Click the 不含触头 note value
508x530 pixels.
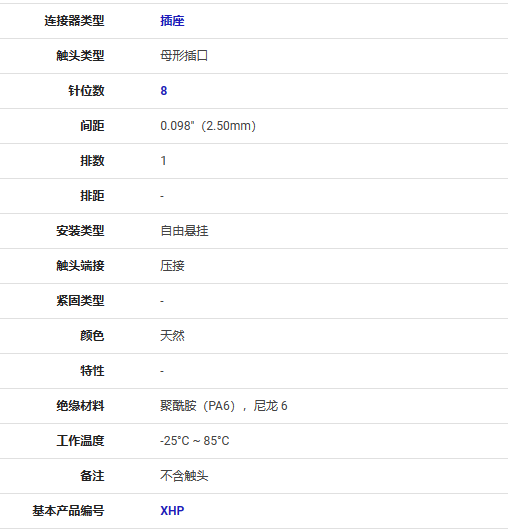coord(184,476)
